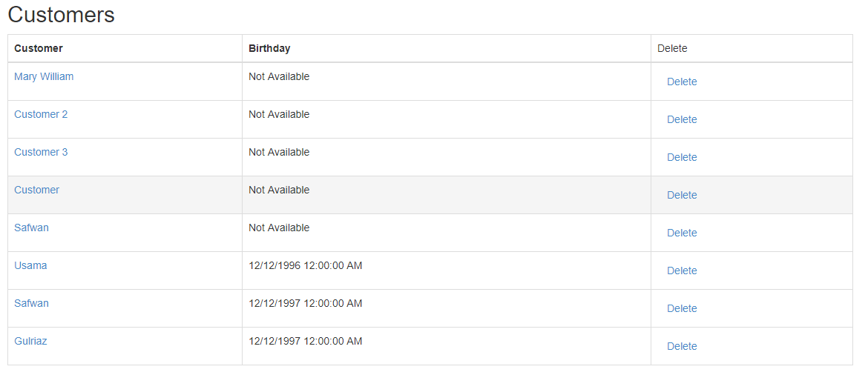Screen dimensions: 868x375
Task: Select the customer named just 'Customer'
Action: pyautogui.click(x=36, y=190)
